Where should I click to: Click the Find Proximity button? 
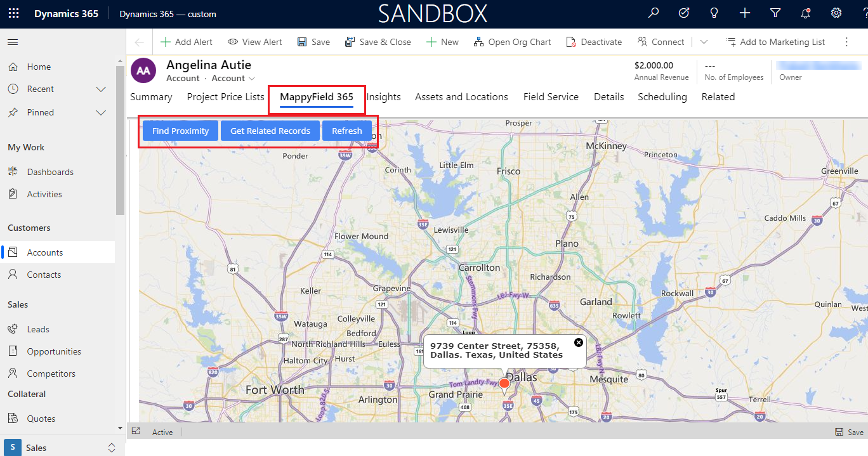[180, 131]
